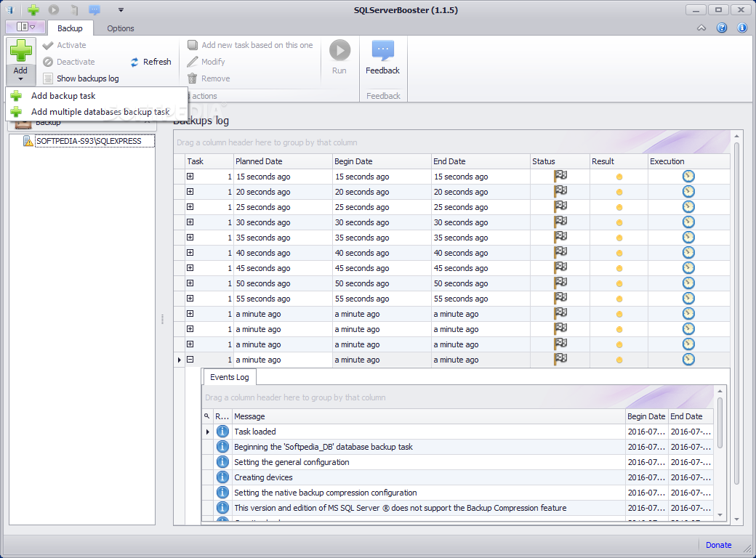756x558 pixels.
Task: Sort by the Begin Date column header
Action: pos(382,161)
